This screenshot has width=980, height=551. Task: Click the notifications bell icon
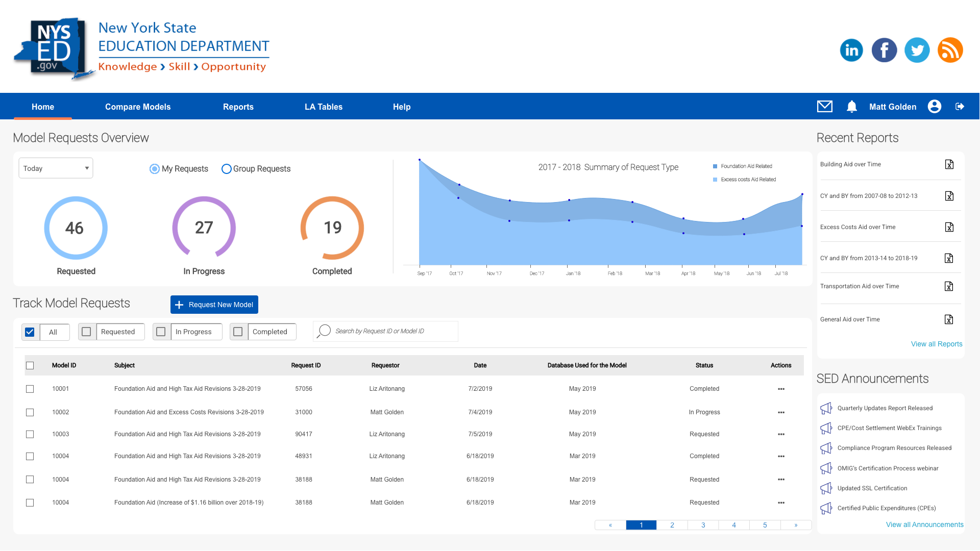coord(851,107)
